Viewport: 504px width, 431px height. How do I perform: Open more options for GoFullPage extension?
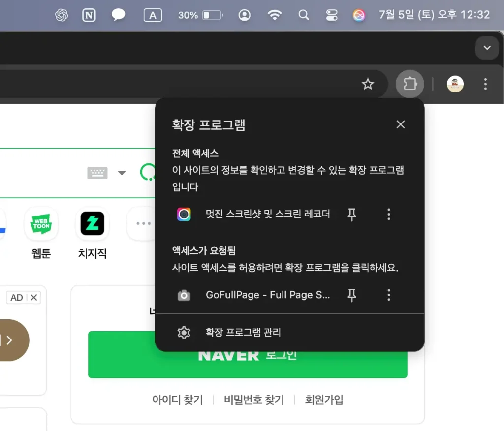point(389,295)
